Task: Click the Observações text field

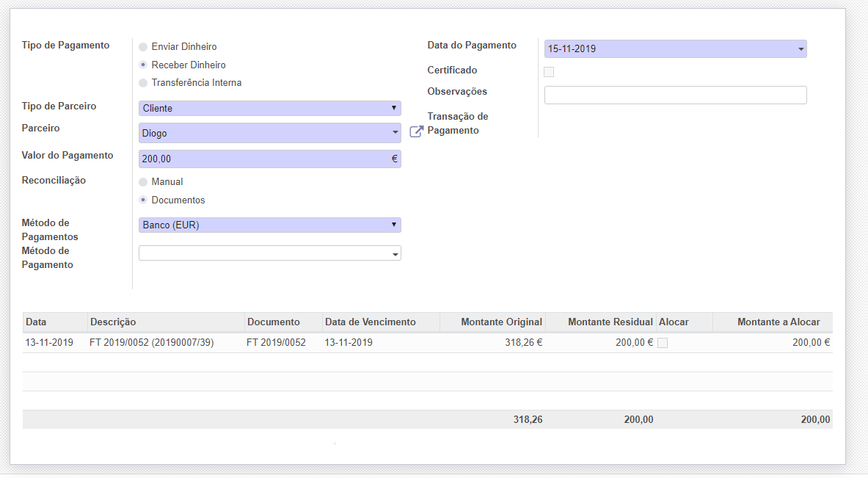Action: coord(675,95)
